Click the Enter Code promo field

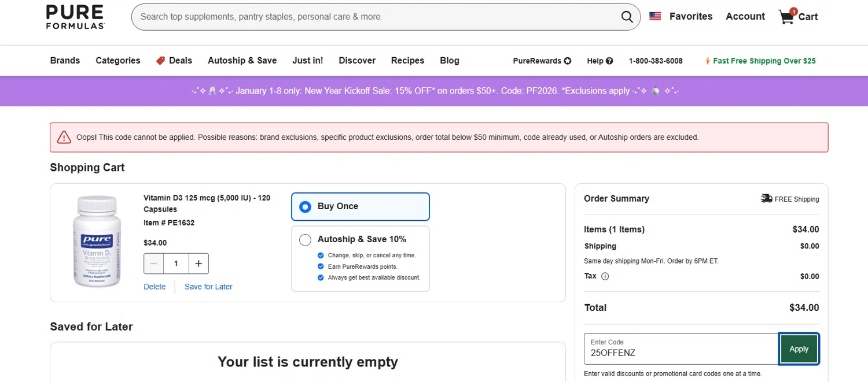coord(681,349)
